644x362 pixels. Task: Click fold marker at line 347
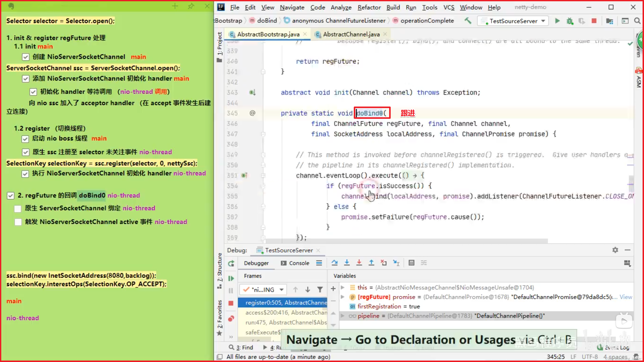pos(263,134)
